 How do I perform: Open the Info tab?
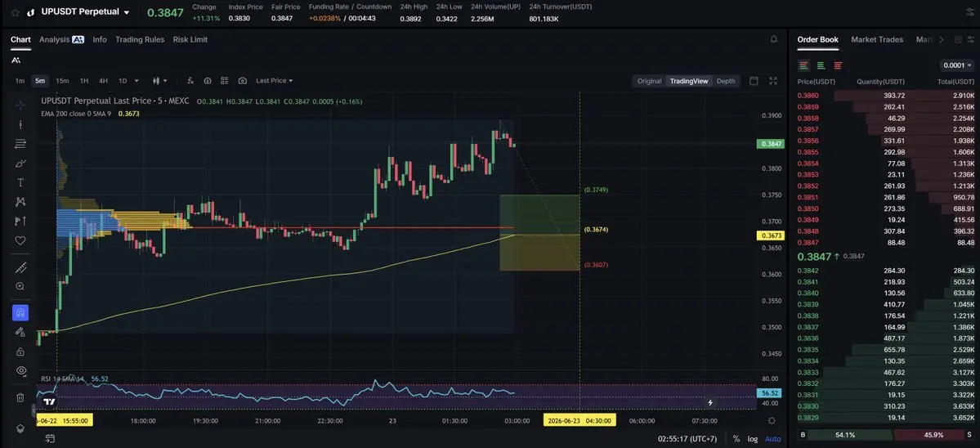[x=100, y=39]
